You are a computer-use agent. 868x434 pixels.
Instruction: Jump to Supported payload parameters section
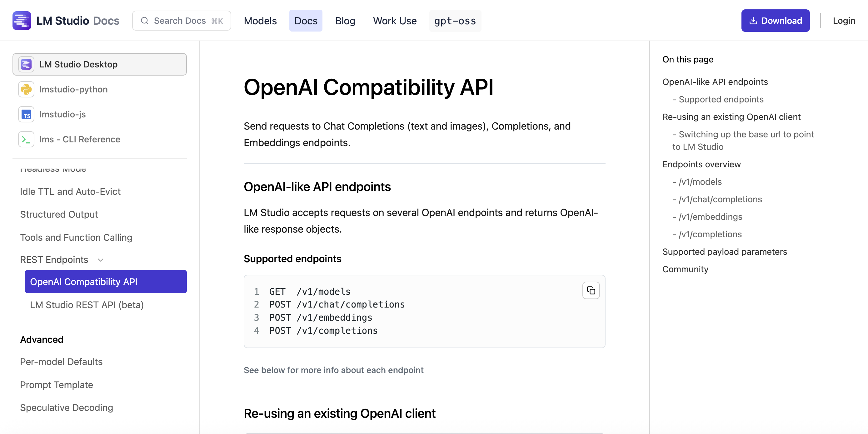(725, 252)
